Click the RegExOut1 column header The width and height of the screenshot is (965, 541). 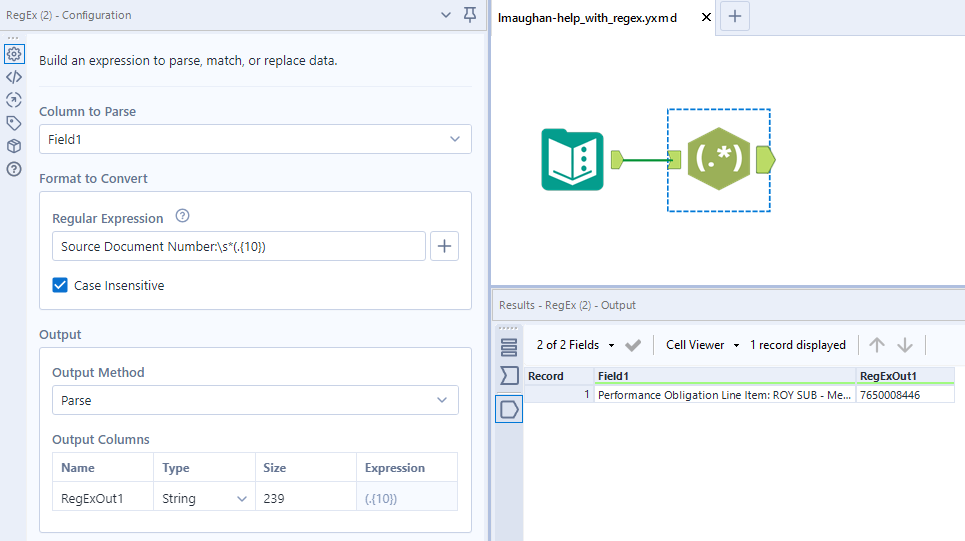pos(904,376)
